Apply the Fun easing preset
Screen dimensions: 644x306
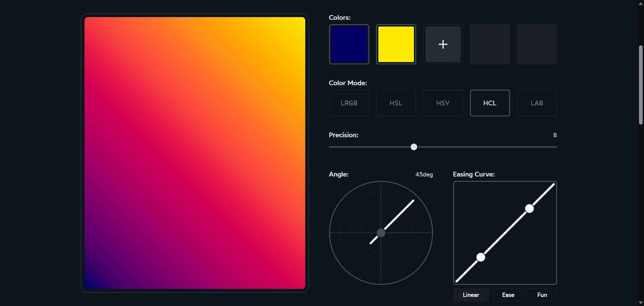pos(542,295)
